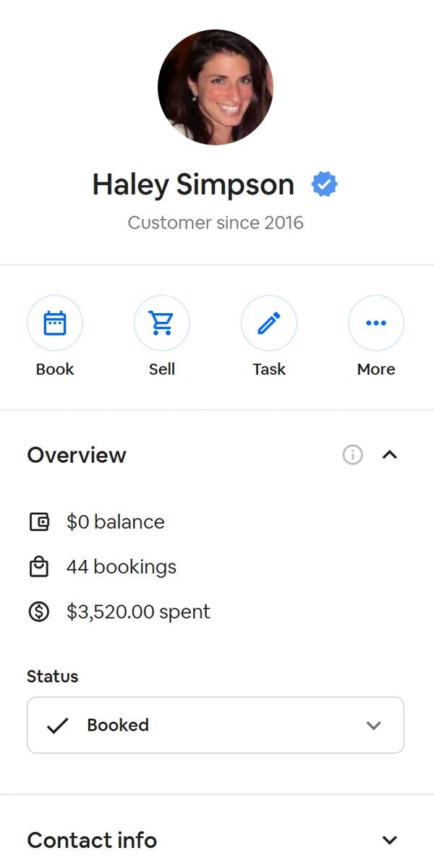This screenshot has height=868, width=434.
Task: Click the Task pencil icon
Action: pos(269,323)
